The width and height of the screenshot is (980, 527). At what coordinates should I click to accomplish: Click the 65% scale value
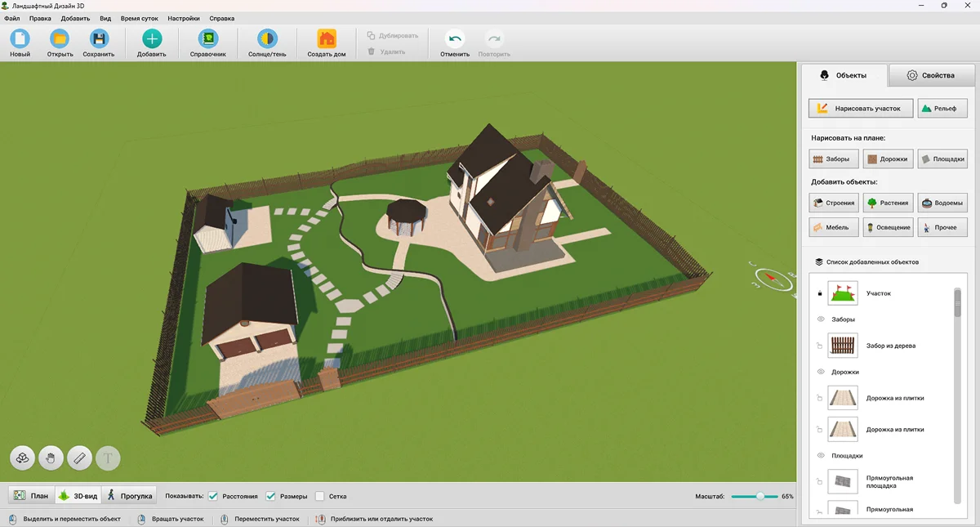(x=787, y=496)
